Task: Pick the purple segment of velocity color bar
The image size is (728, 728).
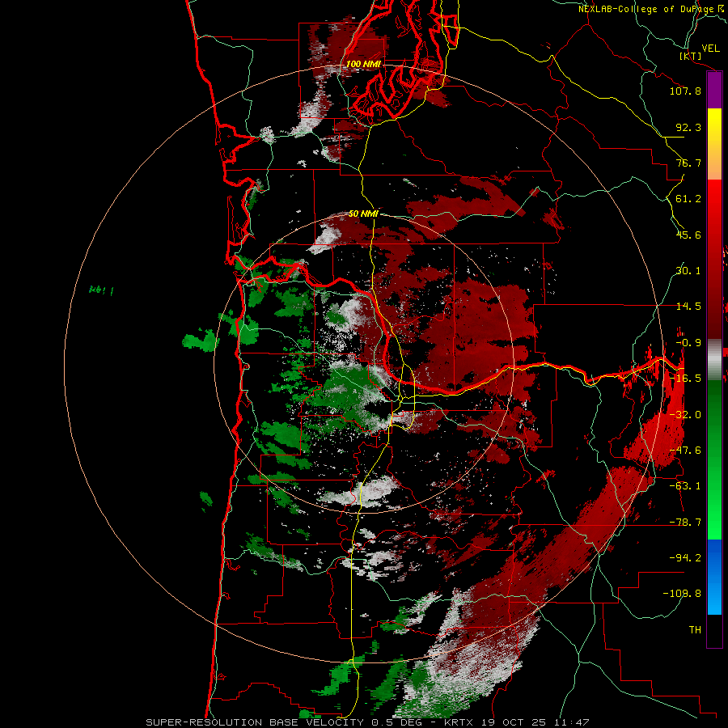Action: 714,90
